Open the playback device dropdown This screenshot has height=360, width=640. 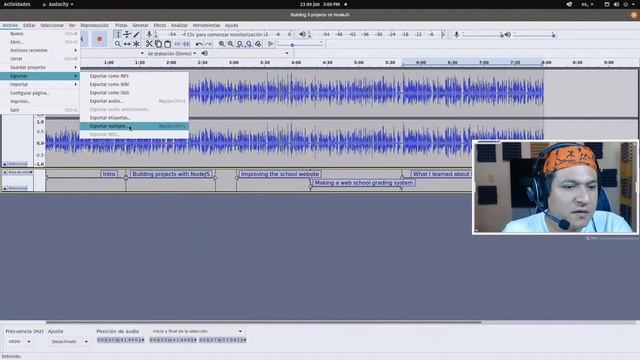249,53
